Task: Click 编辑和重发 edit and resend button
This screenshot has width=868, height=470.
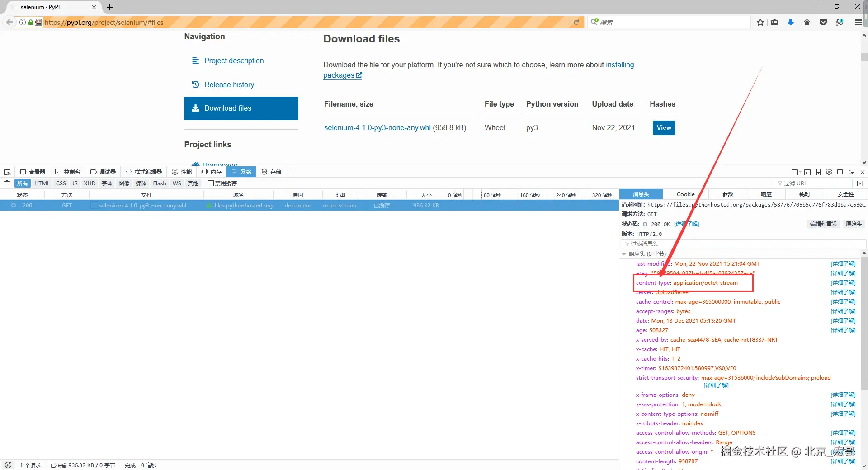Action: [824, 224]
